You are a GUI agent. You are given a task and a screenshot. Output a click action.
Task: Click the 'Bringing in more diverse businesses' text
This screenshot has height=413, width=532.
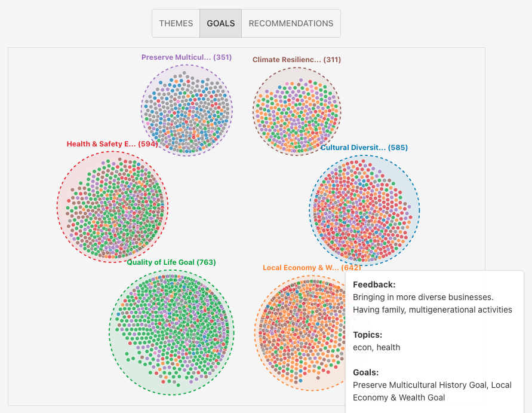point(423,297)
